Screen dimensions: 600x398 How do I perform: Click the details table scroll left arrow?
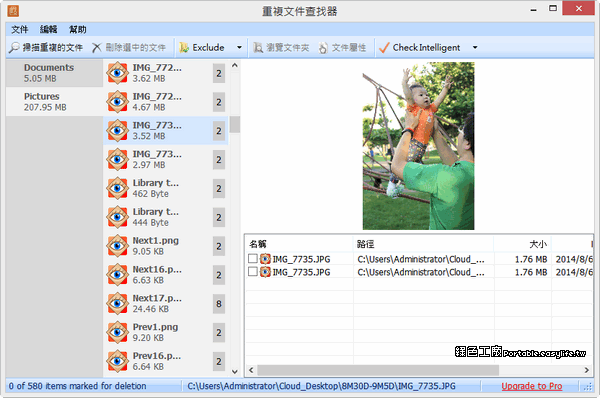pos(251,370)
